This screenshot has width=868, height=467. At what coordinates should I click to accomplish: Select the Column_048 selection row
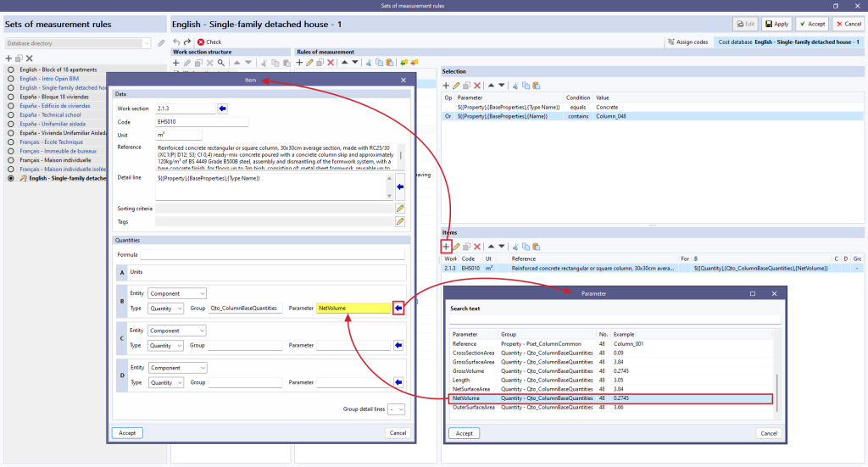(x=653, y=116)
